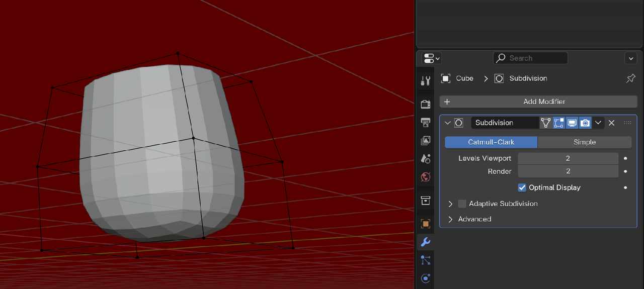Toggle Subdivision modifier viewport display
This screenshot has width=644, height=289.
[572, 123]
